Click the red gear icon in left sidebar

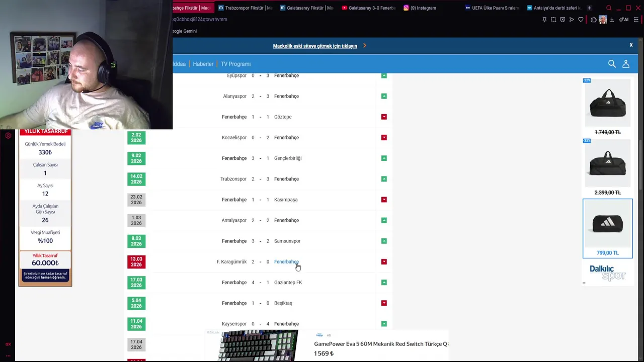(x=8, y=136)
